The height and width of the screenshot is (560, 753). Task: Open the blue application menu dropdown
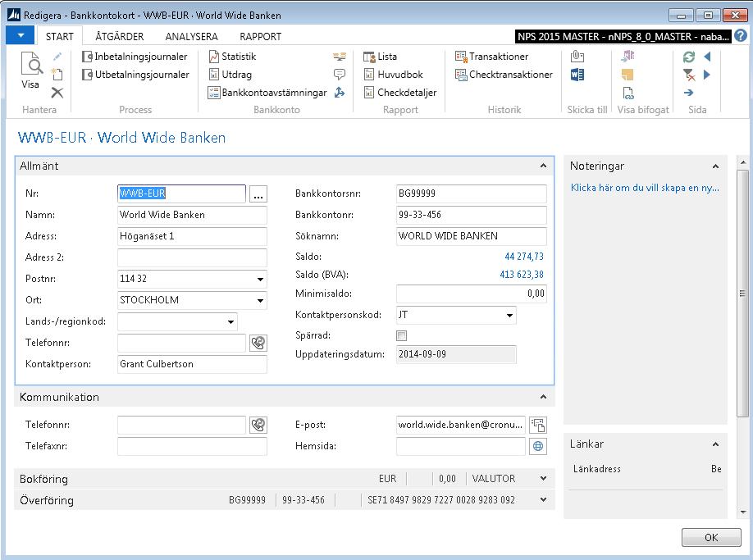pos(21,35)
